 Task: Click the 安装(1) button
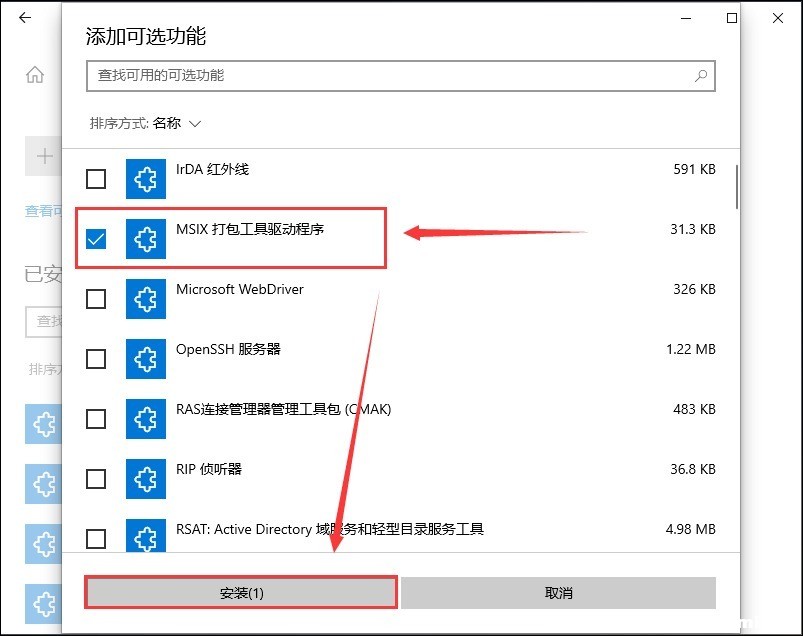pos(241,593)
